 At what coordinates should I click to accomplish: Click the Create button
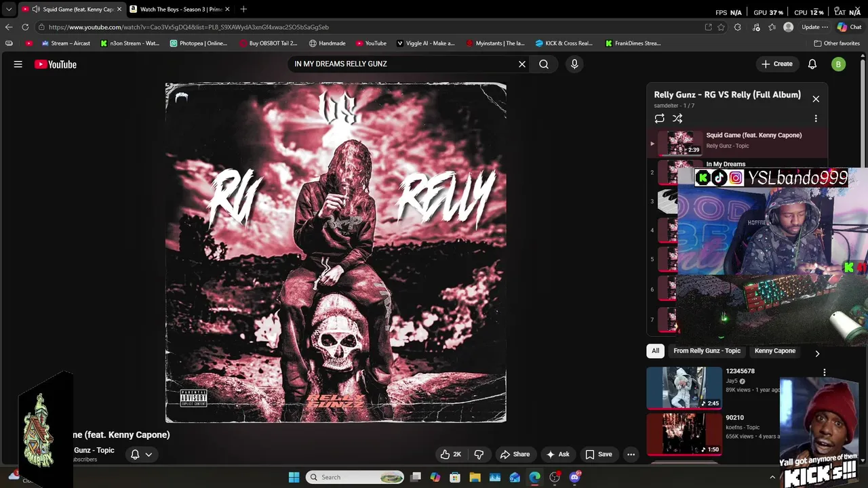point(777,64)
